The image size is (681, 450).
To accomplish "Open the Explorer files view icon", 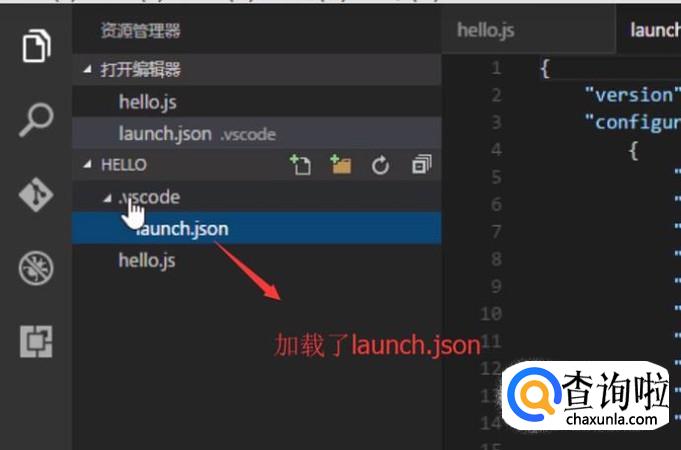I will (x=36, y=46).
